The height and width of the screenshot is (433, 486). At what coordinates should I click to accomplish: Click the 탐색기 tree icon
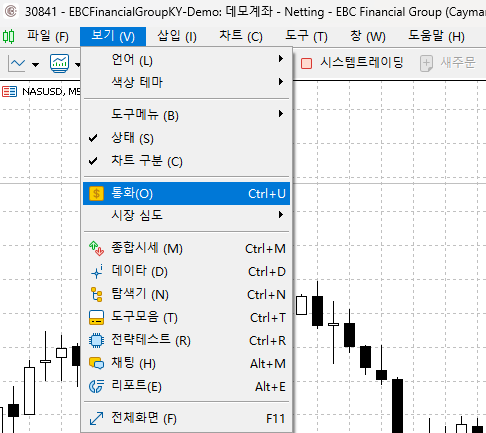(x=96, y=294)
